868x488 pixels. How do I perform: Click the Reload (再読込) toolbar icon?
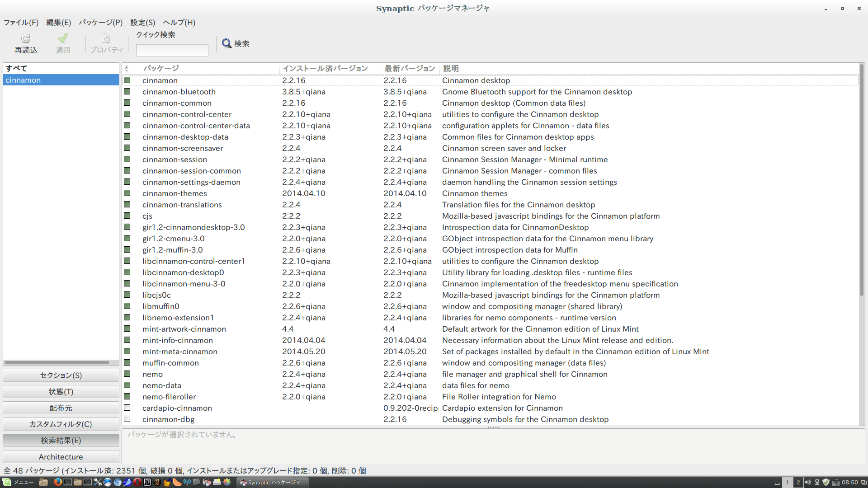tap(26, 38)
